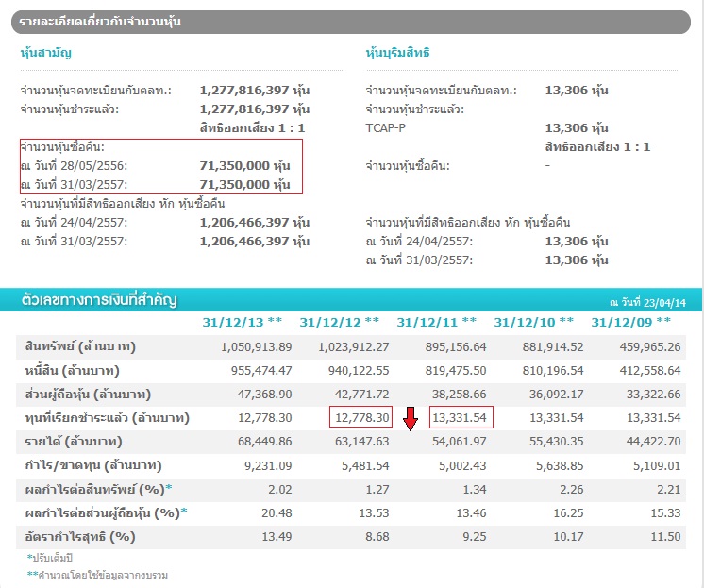Click paid-up capital 12,778.30 in 31/12/12 column
Image resolution: width=704 pixels, height=588 pixels.
point(361,418)
